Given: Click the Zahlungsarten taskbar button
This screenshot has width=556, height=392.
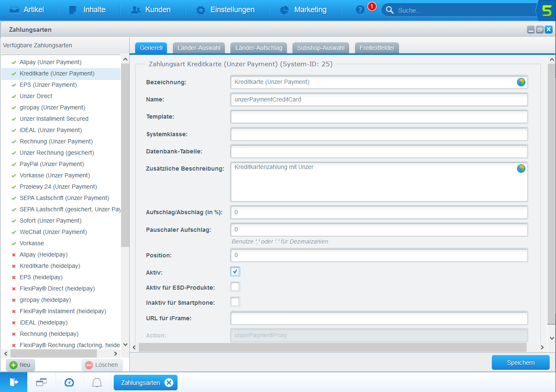Looking at the screenshot, I should [146, 382].
